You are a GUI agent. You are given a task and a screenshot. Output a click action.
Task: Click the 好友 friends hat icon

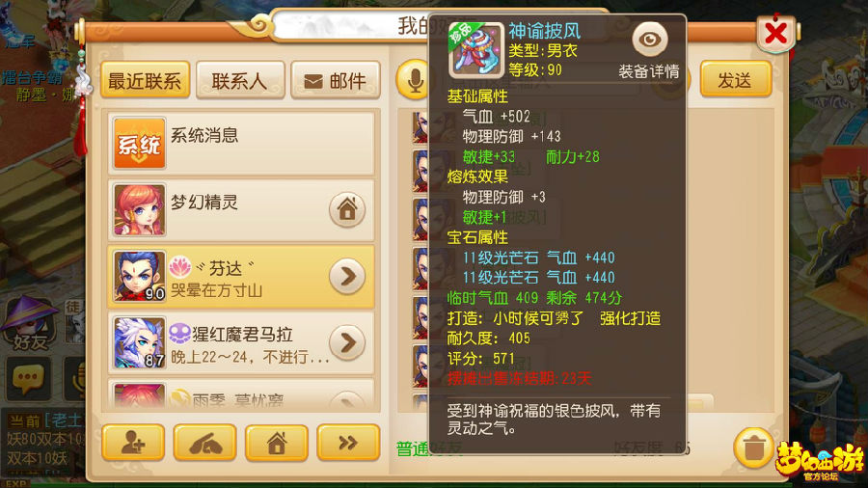pos(30,325)
